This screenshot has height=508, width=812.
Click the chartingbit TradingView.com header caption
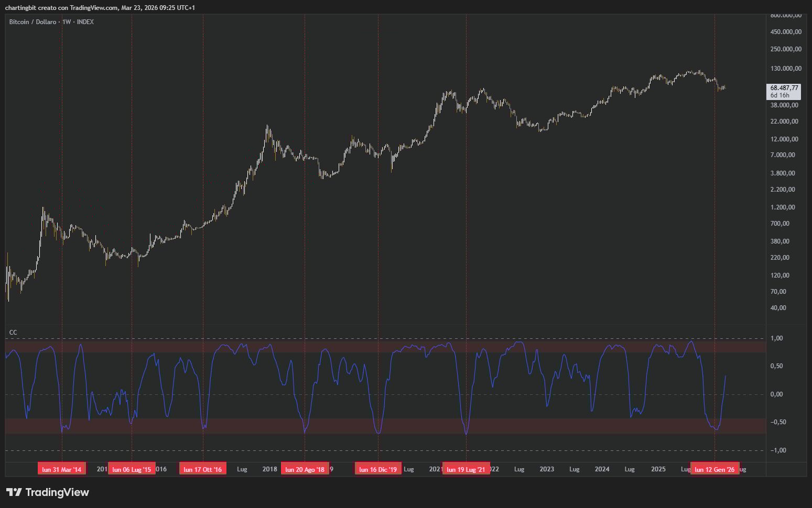100,7
